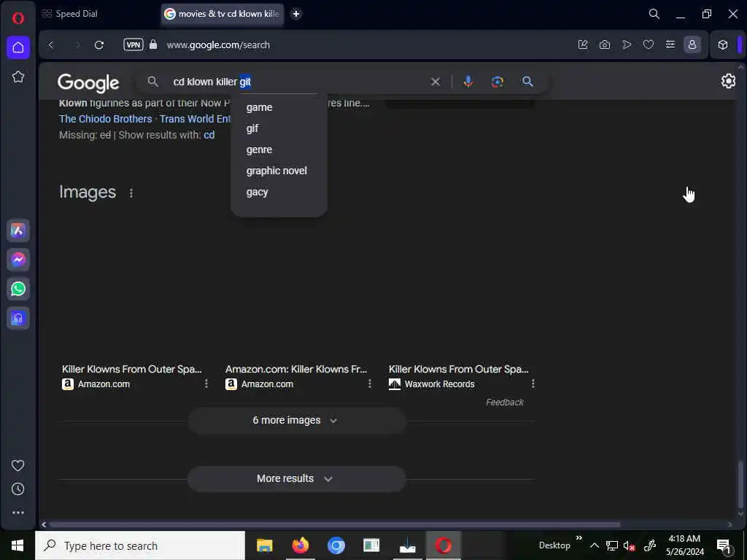The width and height of the screenshot is (747, 560).
Task: Click the Feedback link
Action: [x=505, y=402]
